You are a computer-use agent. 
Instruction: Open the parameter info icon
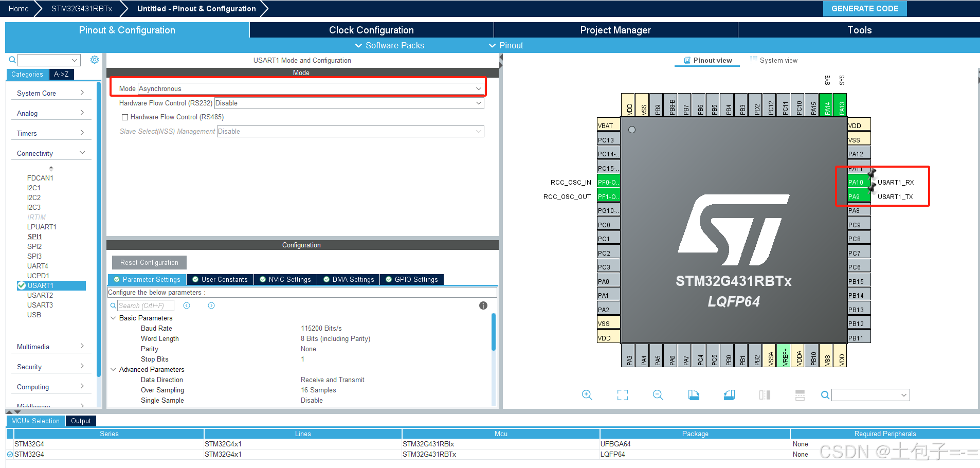483,305
